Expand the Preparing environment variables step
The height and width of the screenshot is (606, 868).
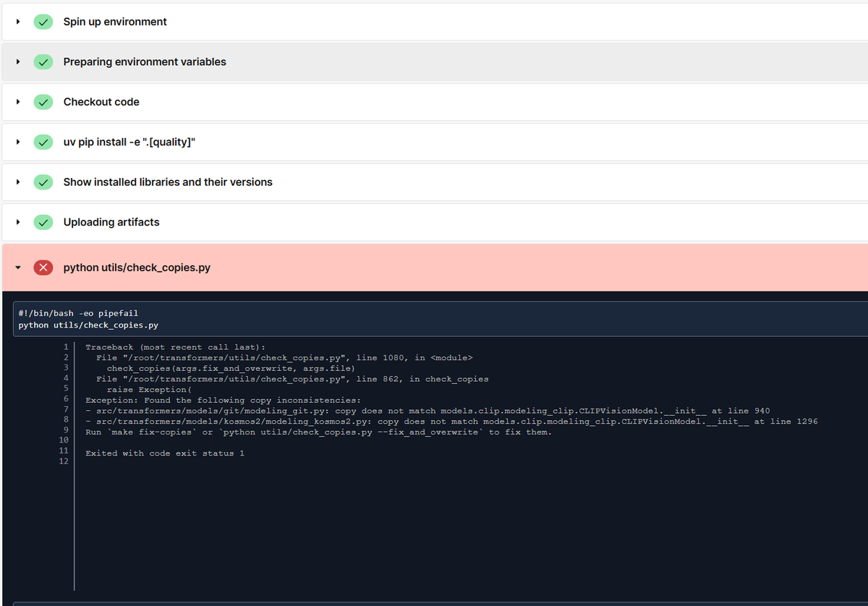tap(17, 62)
